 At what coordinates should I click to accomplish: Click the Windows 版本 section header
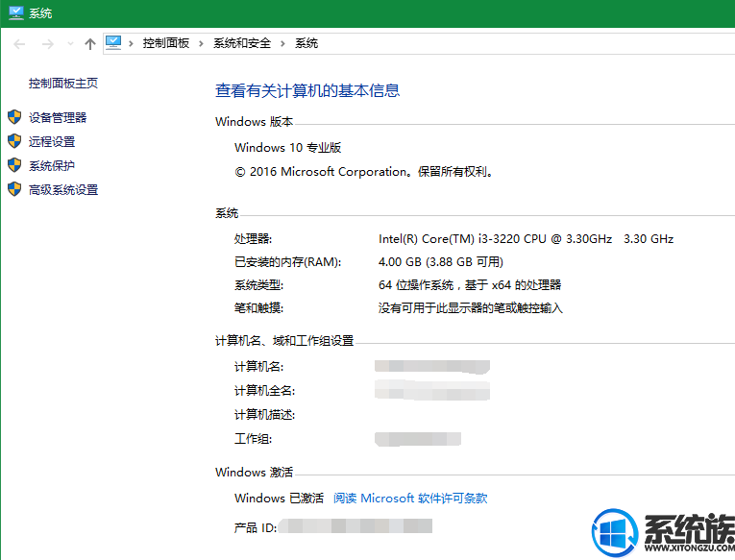(x=254, y=122)
